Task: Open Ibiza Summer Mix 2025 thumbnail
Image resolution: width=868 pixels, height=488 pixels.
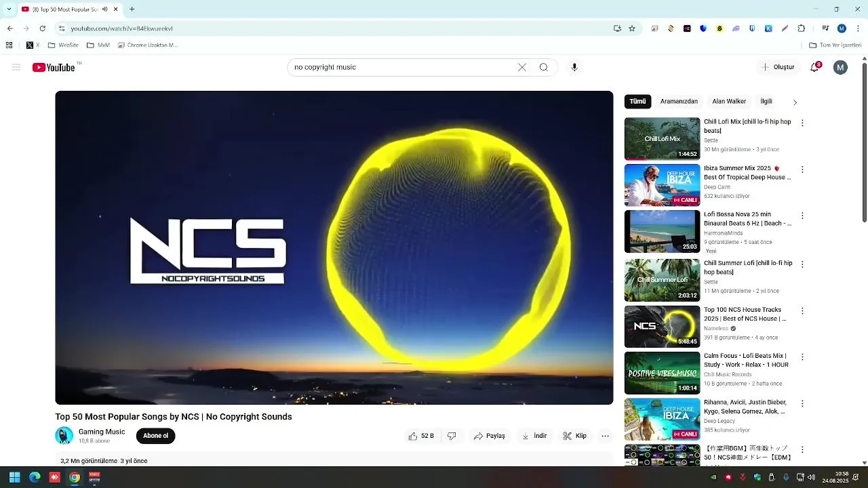Action: coord(662,185)
